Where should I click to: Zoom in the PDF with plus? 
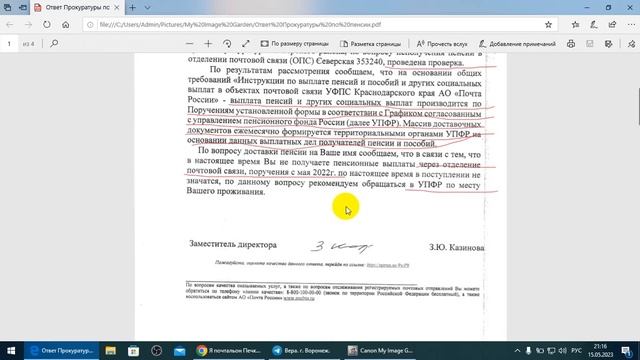point(208,43)
